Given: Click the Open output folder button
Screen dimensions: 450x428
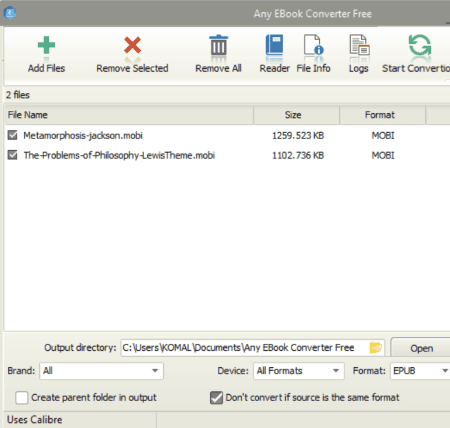Looking at the screenshot, I should (421, 348).
